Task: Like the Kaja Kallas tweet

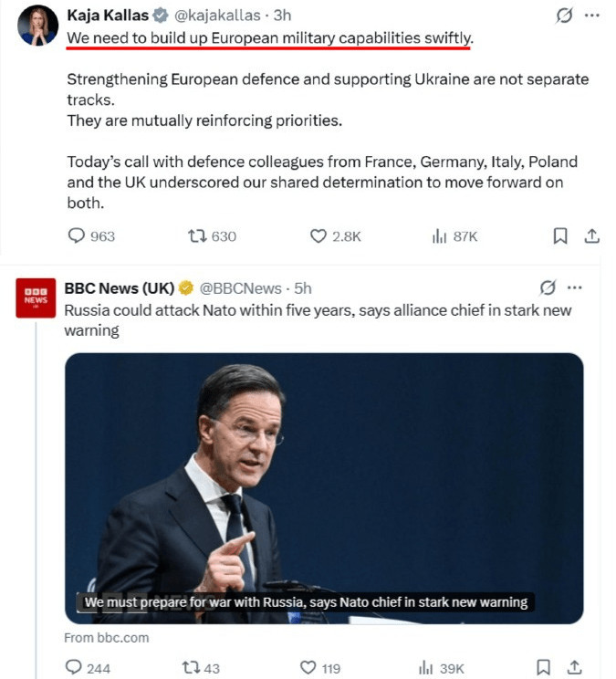Action: pyautogui.click(x=318, y=235)
